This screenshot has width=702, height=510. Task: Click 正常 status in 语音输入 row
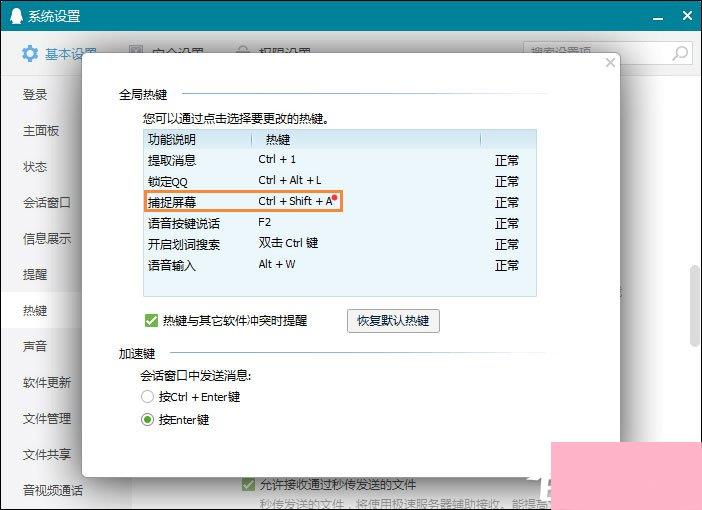[x=507, y=266]
